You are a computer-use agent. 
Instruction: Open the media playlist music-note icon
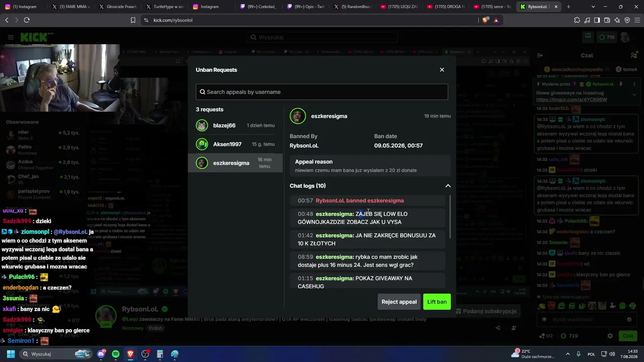pyautogui.click(x=587, y=20)
